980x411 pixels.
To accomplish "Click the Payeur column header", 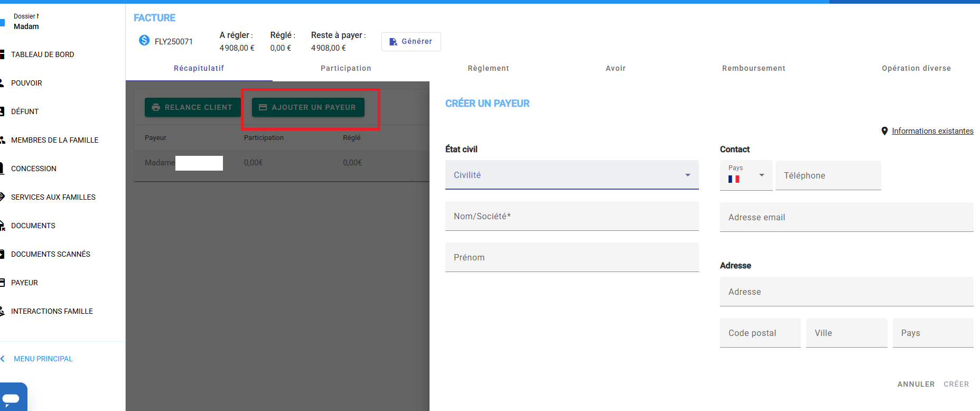I will (x=155, y=138).
